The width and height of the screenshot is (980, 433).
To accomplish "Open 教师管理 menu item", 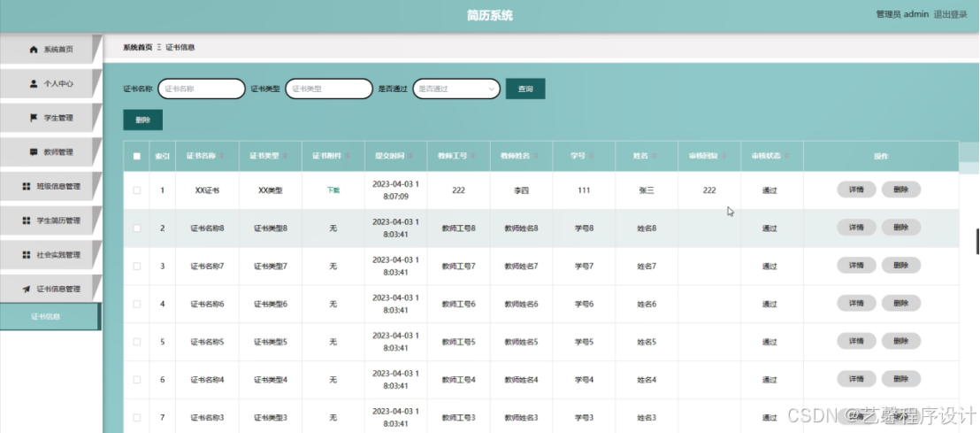I will pyautogui.click(x=50, y=152).
